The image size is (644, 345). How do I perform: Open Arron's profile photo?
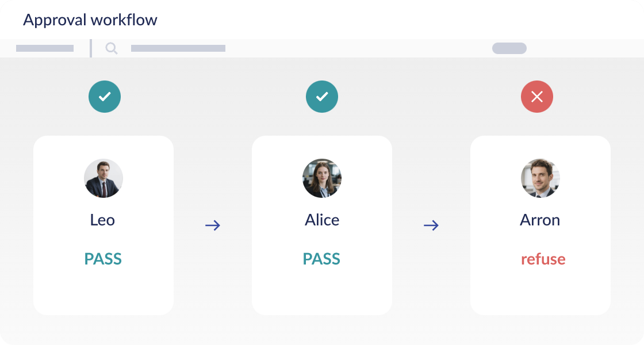(540, 178)
